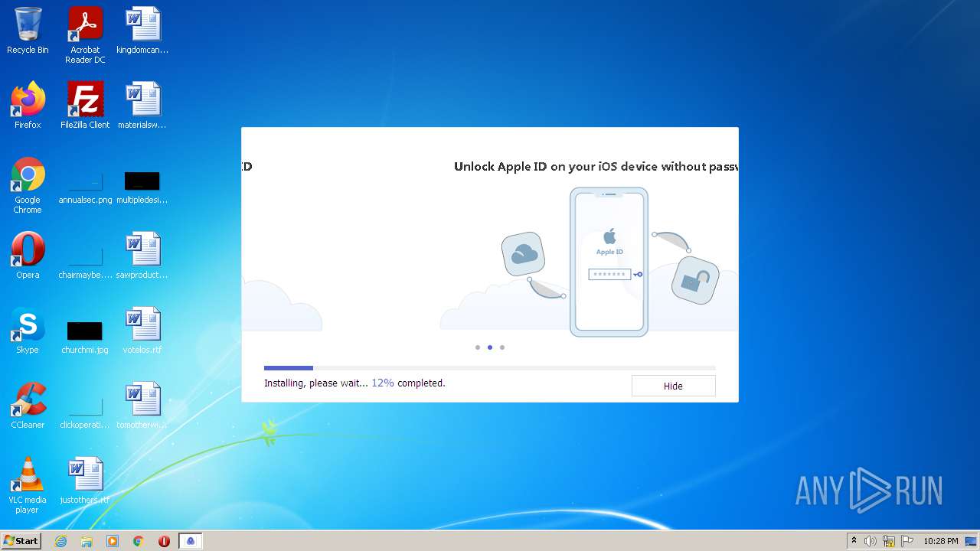980x551 pixels.
Task: Launch CCleaner desktop shortcut
Action: click(28, 406)
